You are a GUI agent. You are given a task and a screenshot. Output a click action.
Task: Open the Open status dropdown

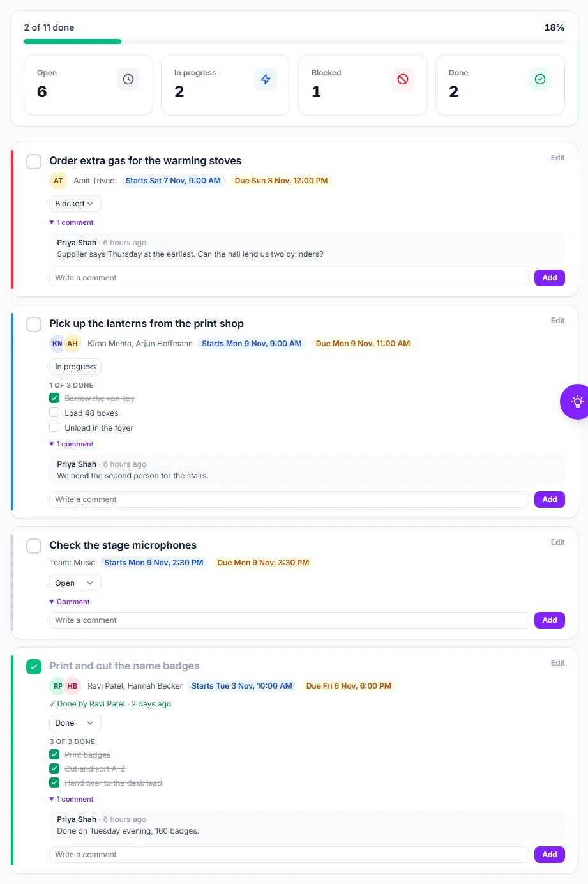(x=75, y=583)
